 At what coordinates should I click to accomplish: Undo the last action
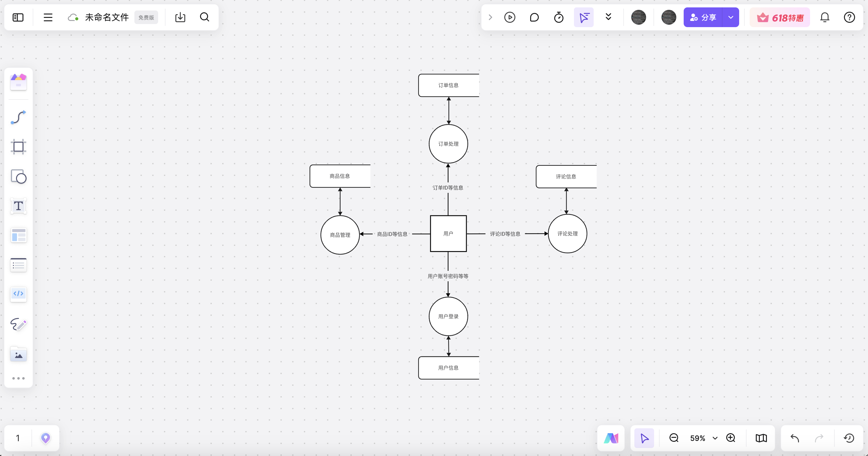point(795,438)
